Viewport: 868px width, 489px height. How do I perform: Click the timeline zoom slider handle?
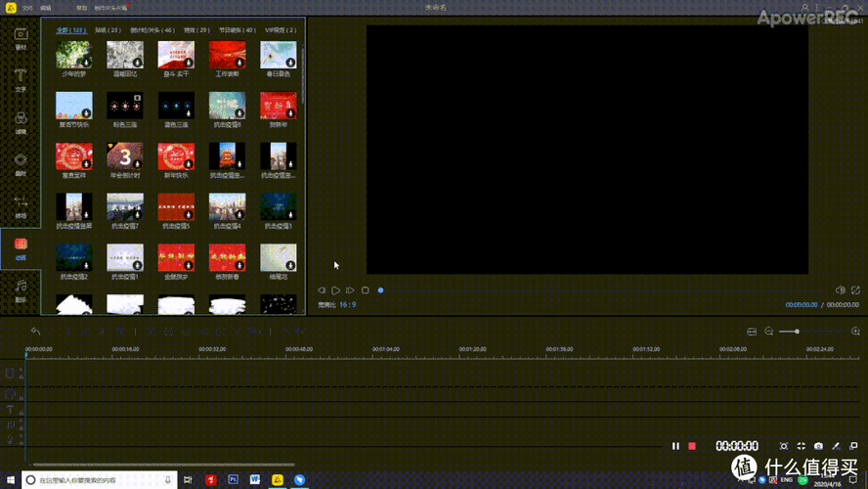click(797, 332)
